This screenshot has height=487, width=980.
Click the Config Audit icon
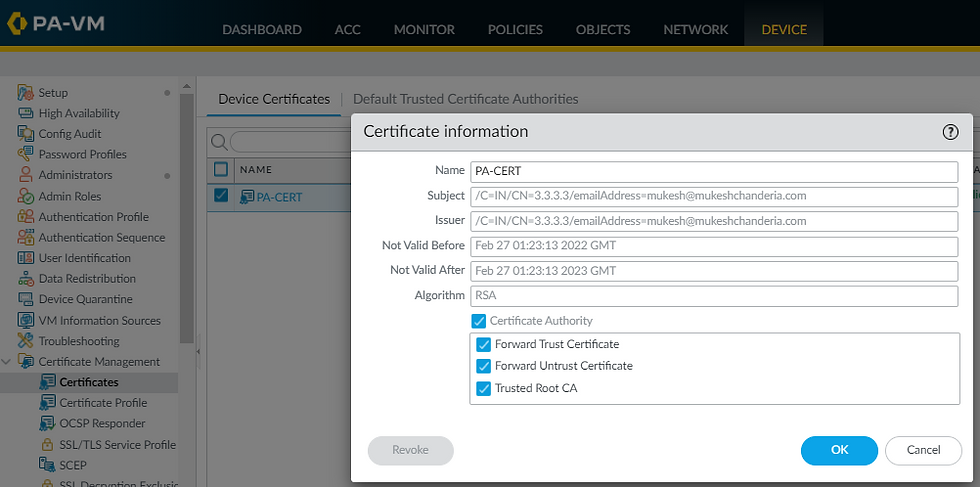point(26,134)
